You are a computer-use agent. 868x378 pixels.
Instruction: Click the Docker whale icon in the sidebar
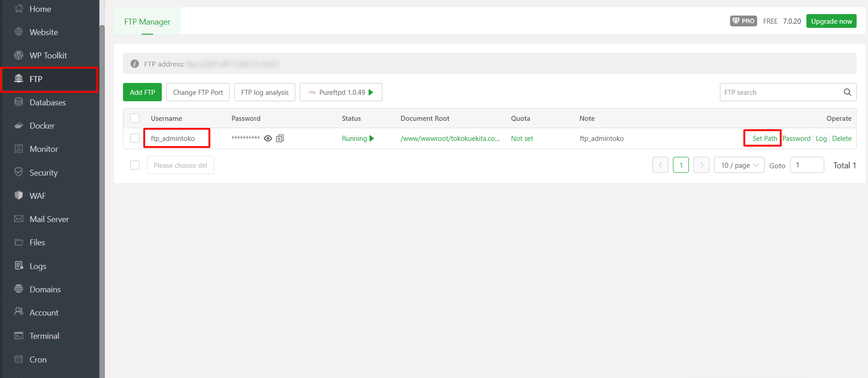tap(19, 125)
